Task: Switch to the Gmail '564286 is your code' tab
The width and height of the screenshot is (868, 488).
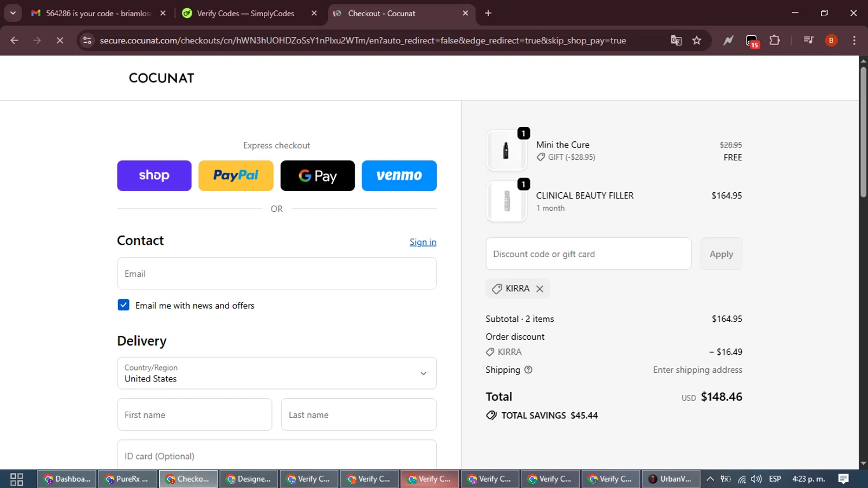Action: point(97,13)
